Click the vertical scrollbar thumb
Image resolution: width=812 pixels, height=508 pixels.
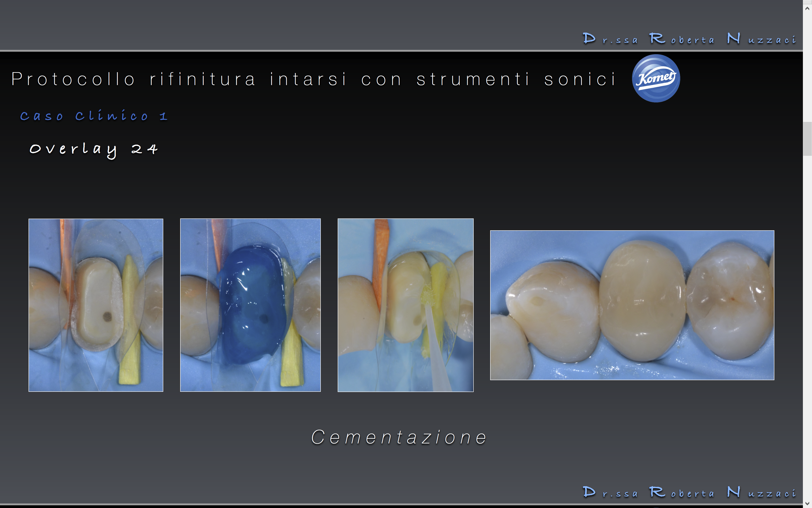pyautogui.click(x=807, y=139)
